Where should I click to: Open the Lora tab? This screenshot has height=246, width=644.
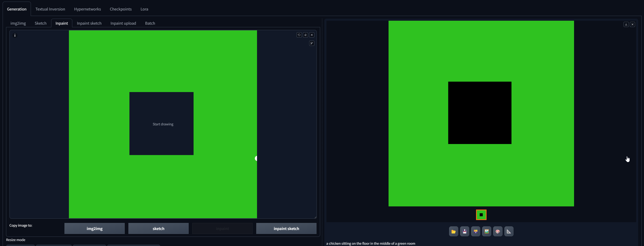coord(144,9)
